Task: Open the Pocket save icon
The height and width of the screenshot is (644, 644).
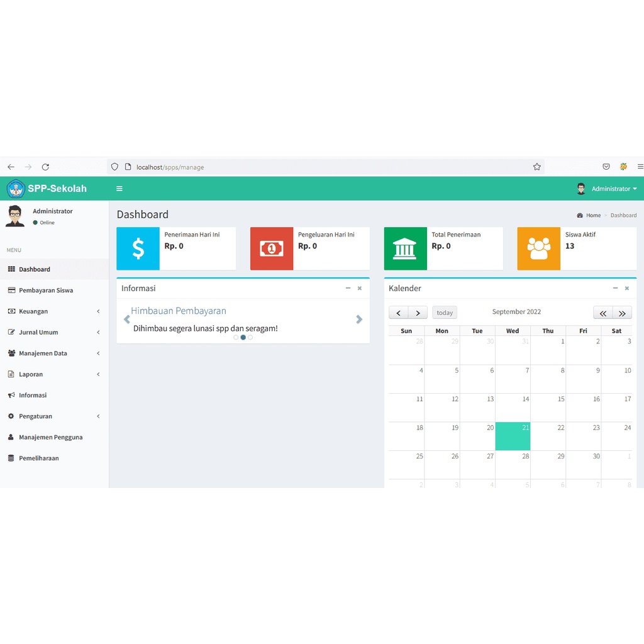Action: click(606, 167)
